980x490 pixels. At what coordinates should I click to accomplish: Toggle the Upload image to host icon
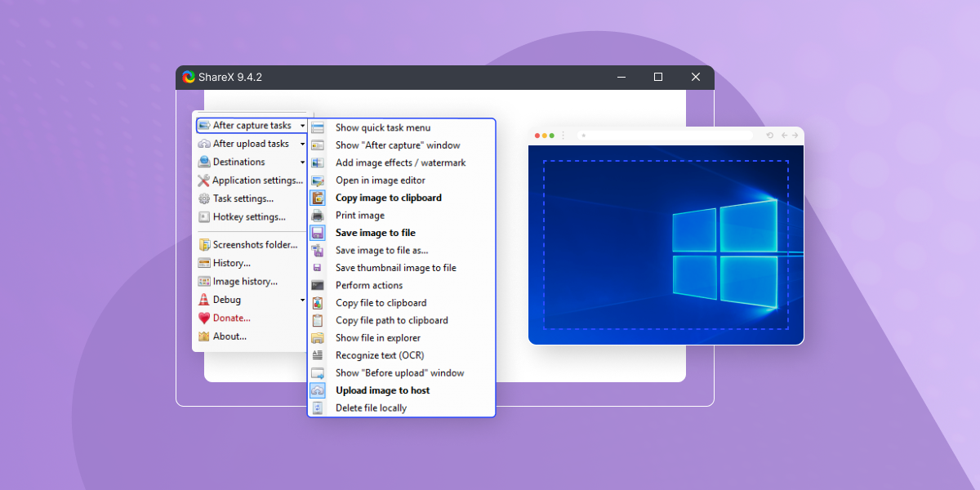318,390
